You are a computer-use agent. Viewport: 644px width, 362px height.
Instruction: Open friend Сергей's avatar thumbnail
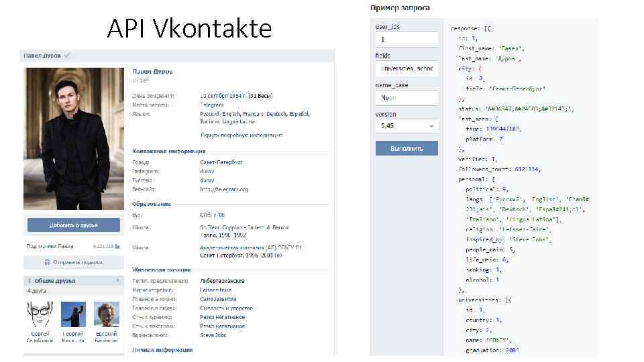tap(40, 314)
